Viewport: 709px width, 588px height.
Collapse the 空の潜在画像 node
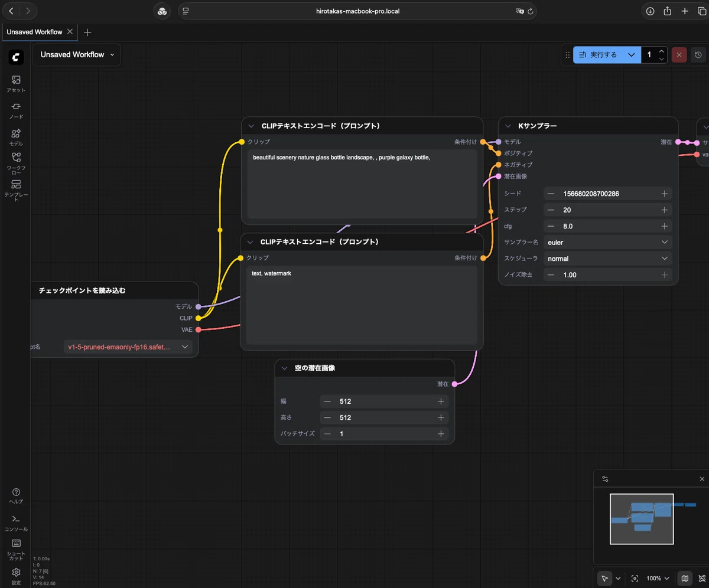(284, 368)
